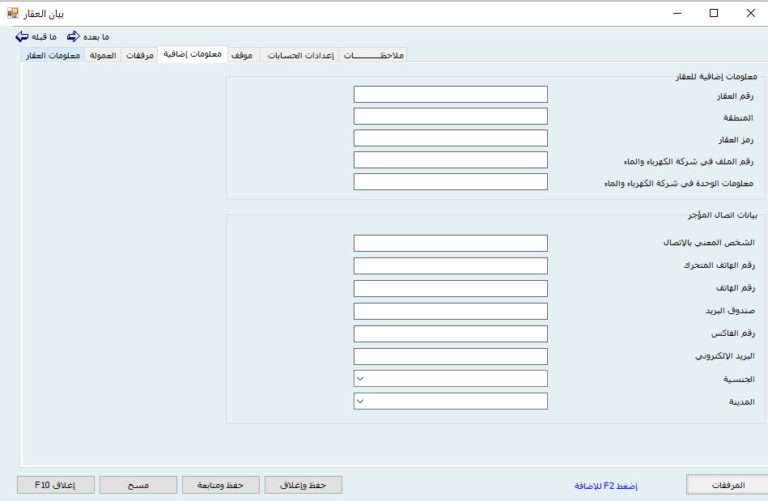Focus the البريد الالكتروني email field
The width and height of the screenshot is (768, 501).
click(x=450, y=356)
